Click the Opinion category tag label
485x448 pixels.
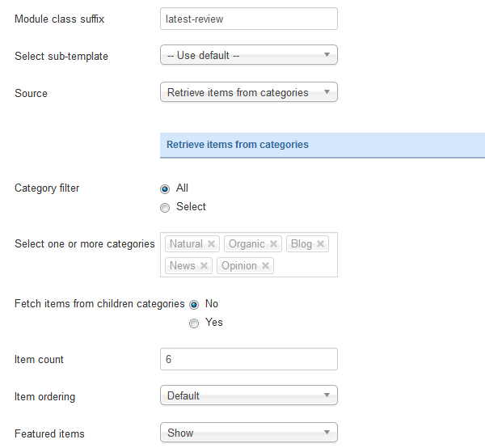[x=239, y=266]
